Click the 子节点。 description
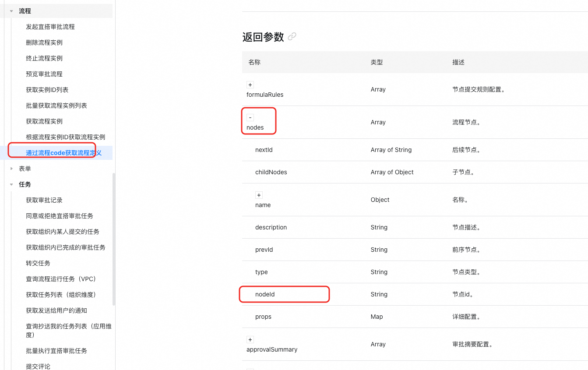This screenshot has height=370, width=588. [463, 172]
